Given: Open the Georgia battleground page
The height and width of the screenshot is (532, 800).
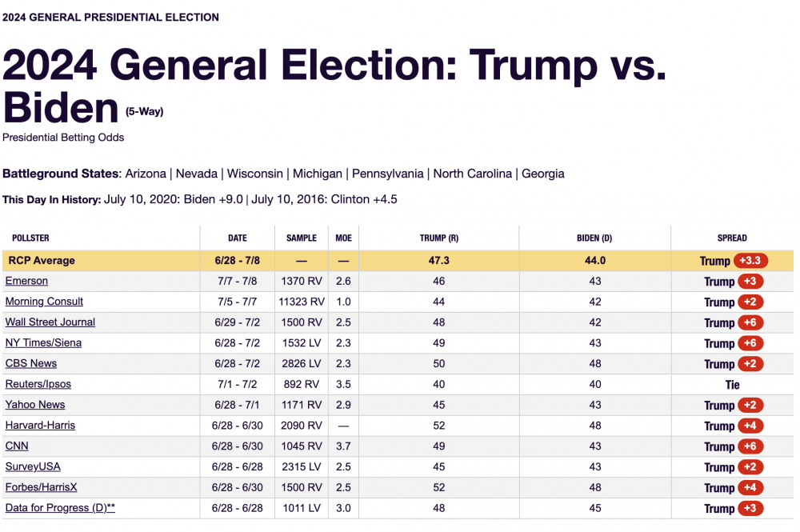Looking at the screenshot, I should (543, 174).
